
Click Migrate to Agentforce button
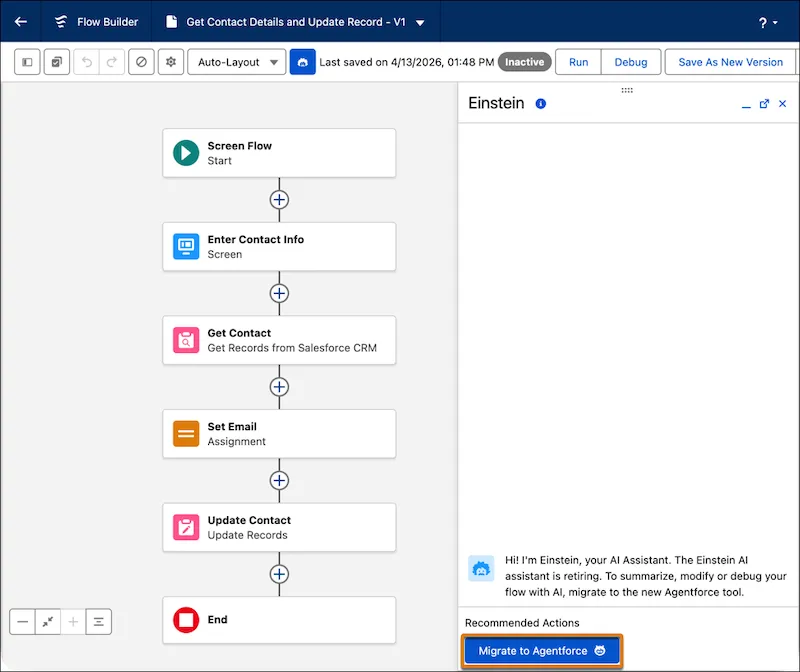(541, 651)
